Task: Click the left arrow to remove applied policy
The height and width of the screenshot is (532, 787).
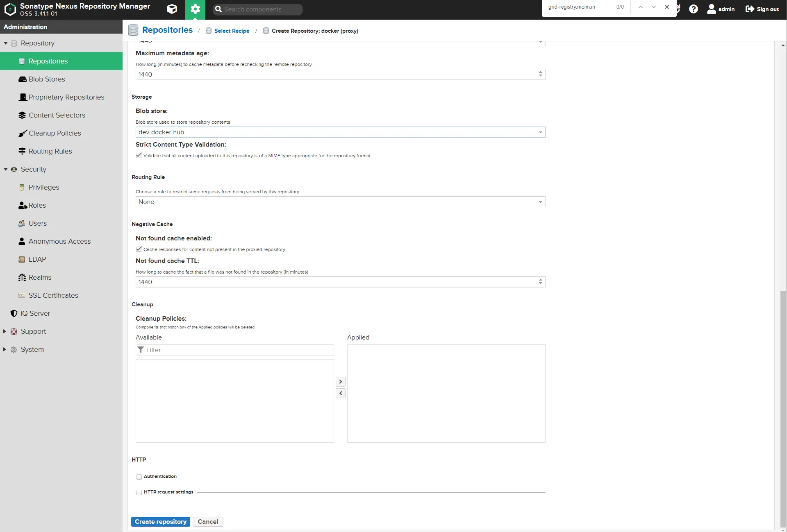Action: tap(340, 393)
